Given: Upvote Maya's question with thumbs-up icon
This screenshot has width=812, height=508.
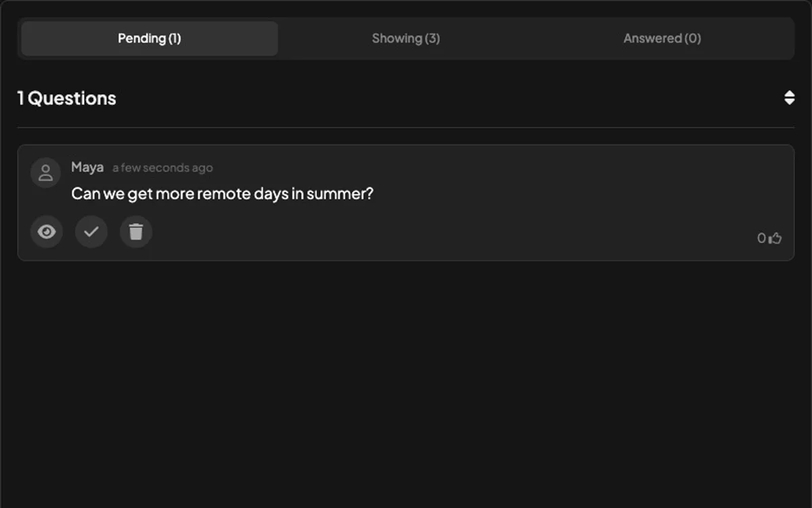Looking at the screenshot, I should pyautogui.click(x=775, y=238).
